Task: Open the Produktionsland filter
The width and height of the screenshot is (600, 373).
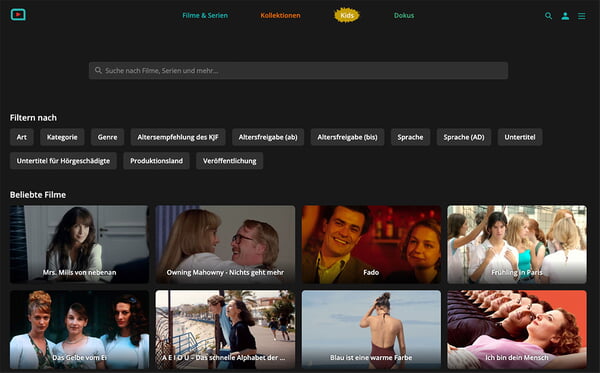Action: click(156, 161)
